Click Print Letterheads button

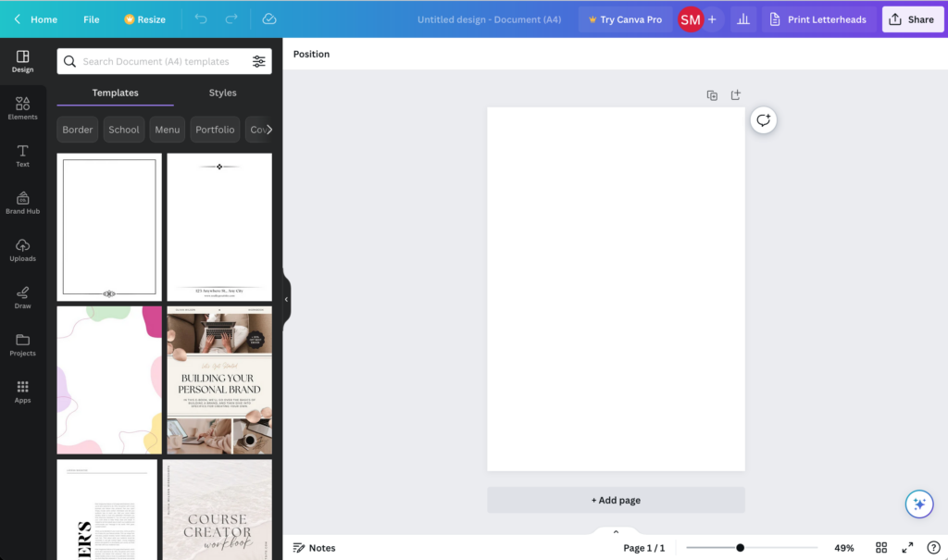(x=818, y=19)
